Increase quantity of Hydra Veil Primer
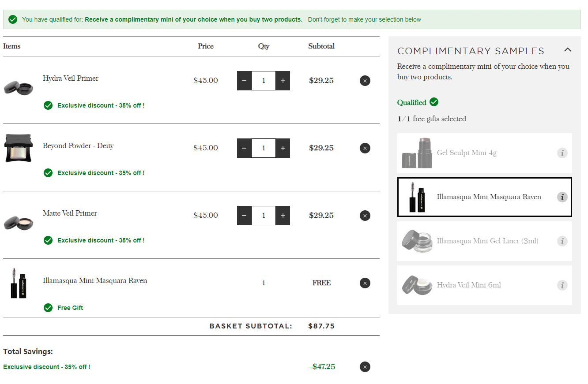The height and width of the screenshot is (384, 588). coord(283,81)
